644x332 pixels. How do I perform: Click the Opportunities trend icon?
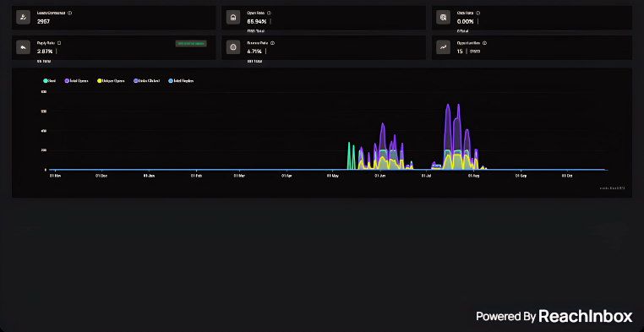pos(443,47)
